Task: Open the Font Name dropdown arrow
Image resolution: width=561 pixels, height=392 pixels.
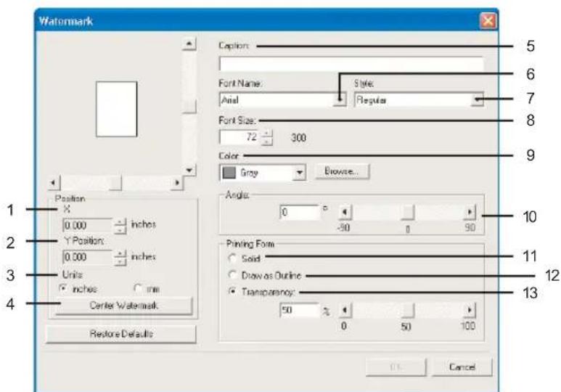Action: [x=340, y=99]
